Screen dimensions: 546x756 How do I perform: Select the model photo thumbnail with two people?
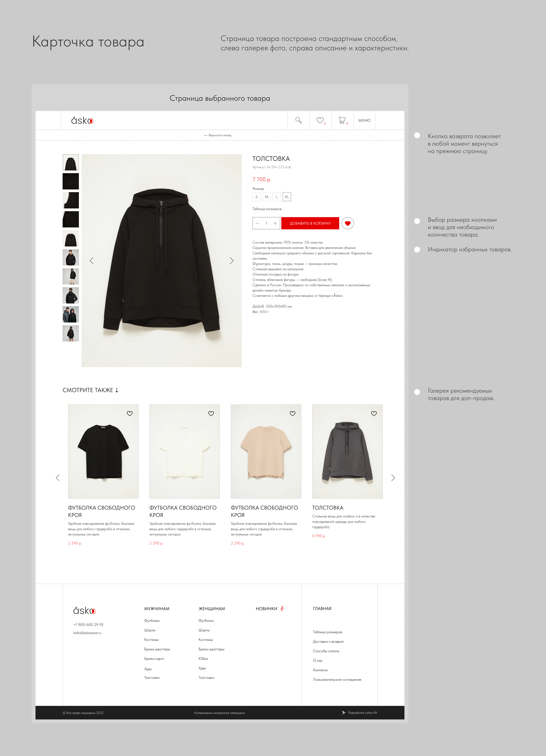71,314
